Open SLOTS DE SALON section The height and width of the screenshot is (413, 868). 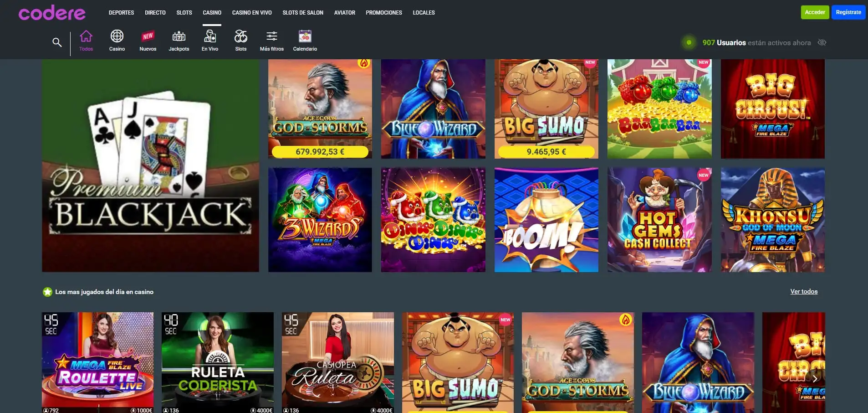[303, 13]
